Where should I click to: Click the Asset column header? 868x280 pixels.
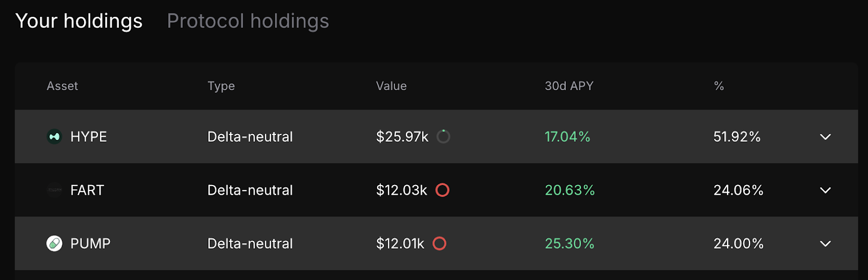(62, 86)
